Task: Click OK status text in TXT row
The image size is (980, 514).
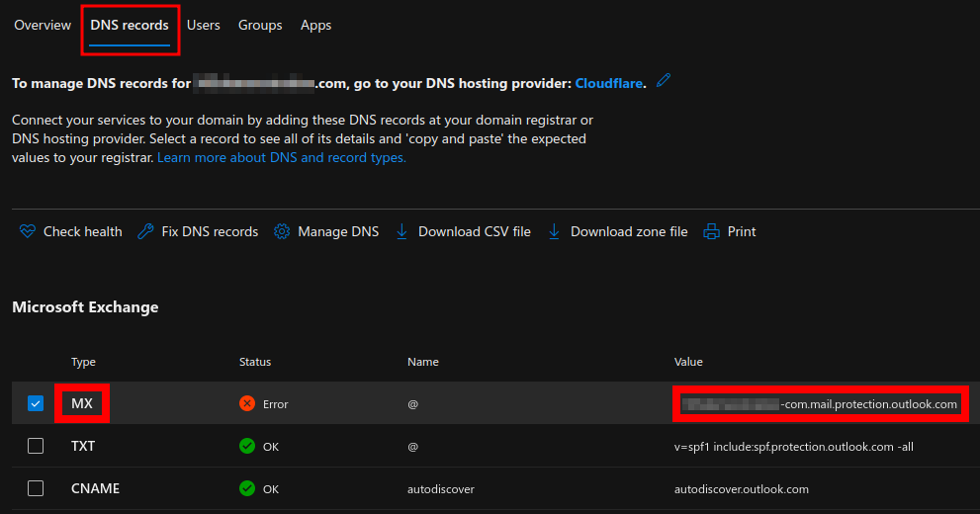Action: point(271,447)
